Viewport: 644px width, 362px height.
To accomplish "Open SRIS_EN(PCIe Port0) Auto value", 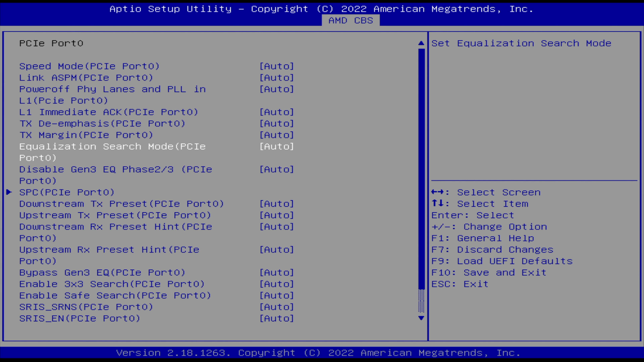I will click(x=277, y=319).
